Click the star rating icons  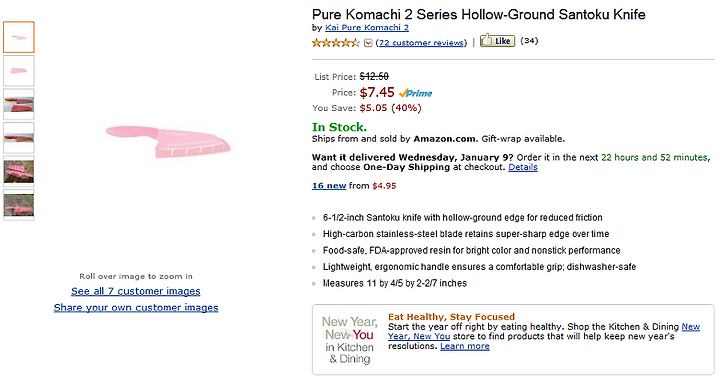(336, 43)
